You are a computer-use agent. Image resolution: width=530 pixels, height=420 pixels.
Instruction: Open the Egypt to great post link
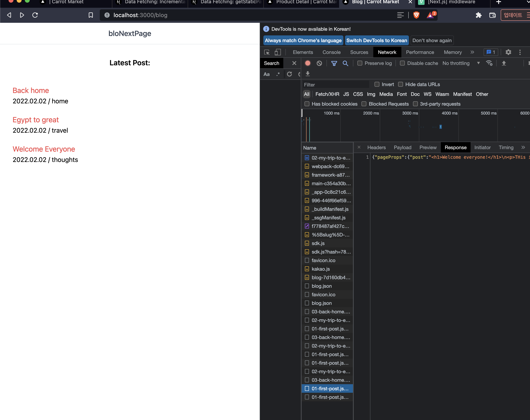(36, 120)
